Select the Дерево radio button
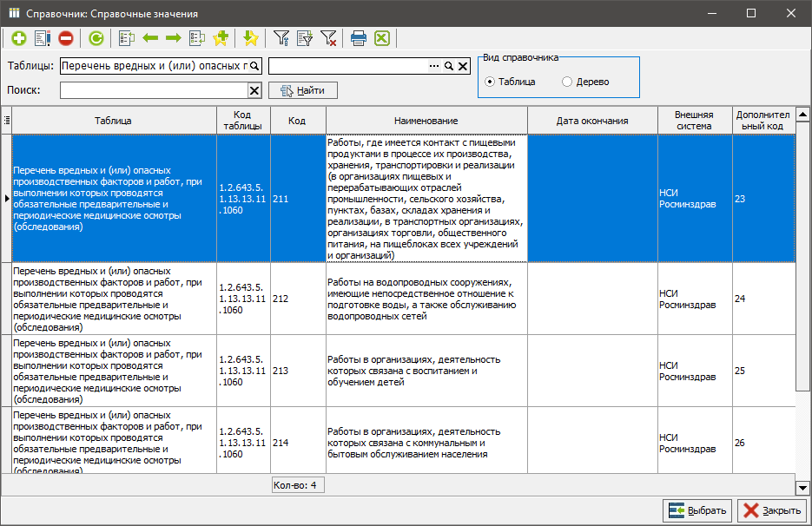Screen dimensions: 812x526 pos(567,82)
